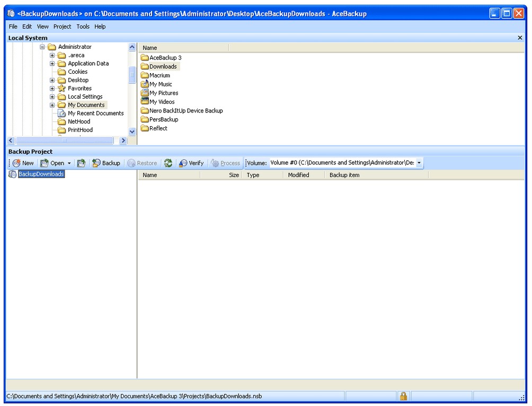
Task: Select Local Settings in the tree
Action: pyautogui.click(x=85, y=97)
